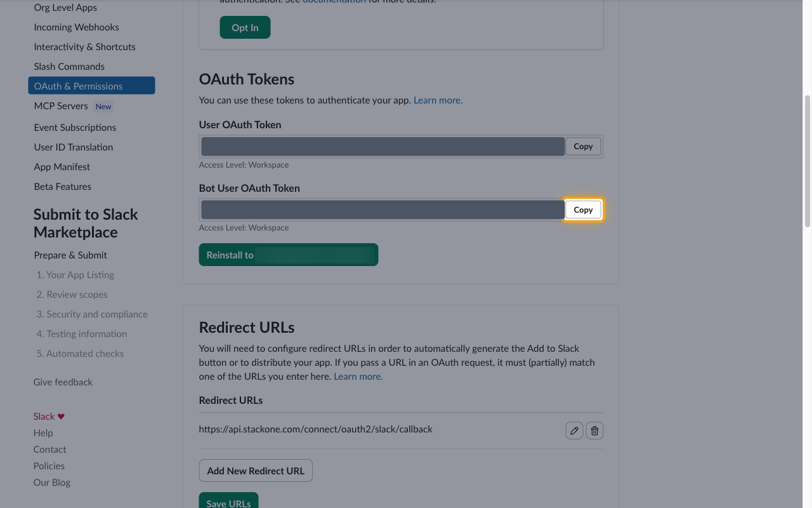Click the masked Bot User OAuth Token field

coord(383,210)
